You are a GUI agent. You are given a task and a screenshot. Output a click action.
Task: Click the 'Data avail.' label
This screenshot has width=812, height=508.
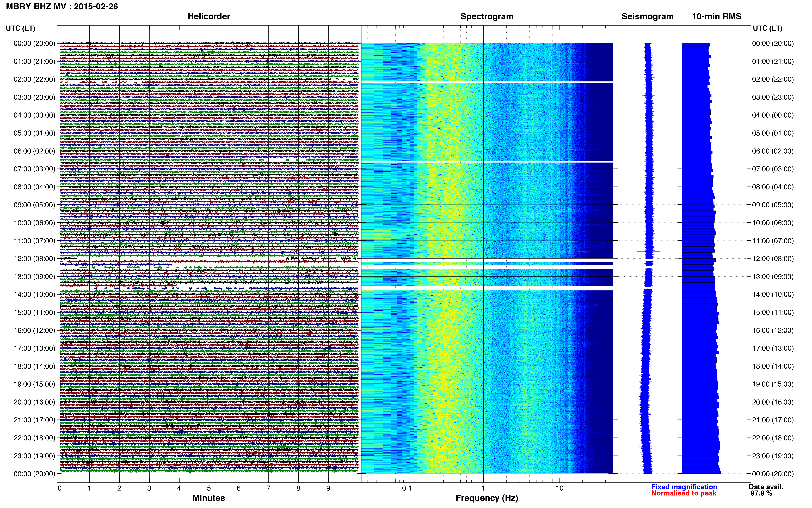766,487
